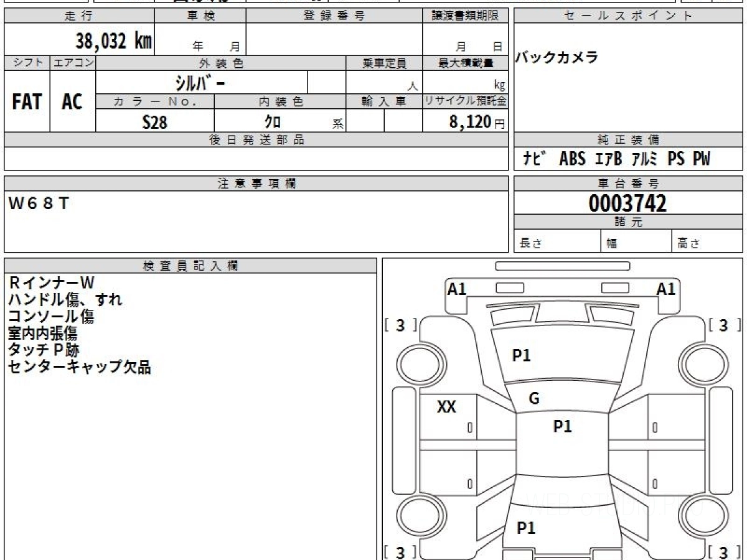Click the 車台番号 header
The height and width of the screenshot is (560, 747).
[628, 184]
